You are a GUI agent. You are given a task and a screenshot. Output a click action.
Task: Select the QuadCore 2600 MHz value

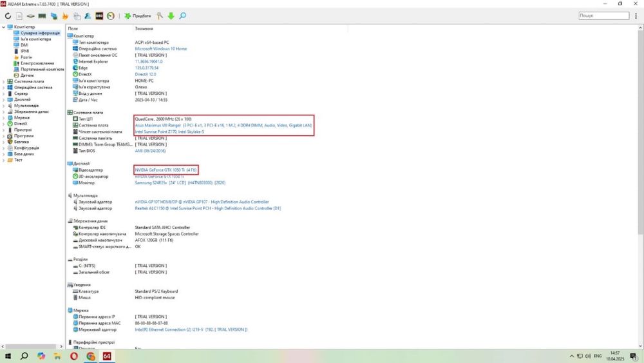(x=163, y=119)
